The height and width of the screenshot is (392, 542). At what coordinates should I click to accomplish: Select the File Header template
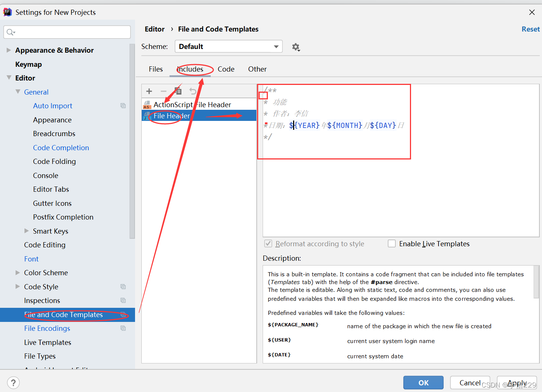pos(199,116)
